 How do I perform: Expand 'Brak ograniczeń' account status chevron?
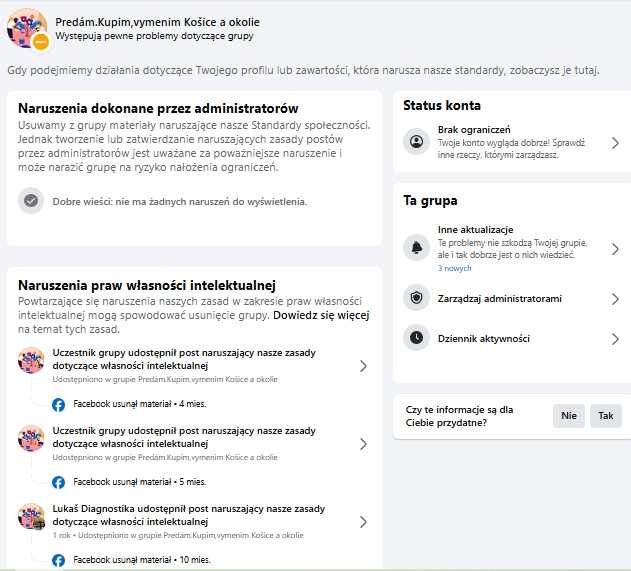click(x=615, y=143)
